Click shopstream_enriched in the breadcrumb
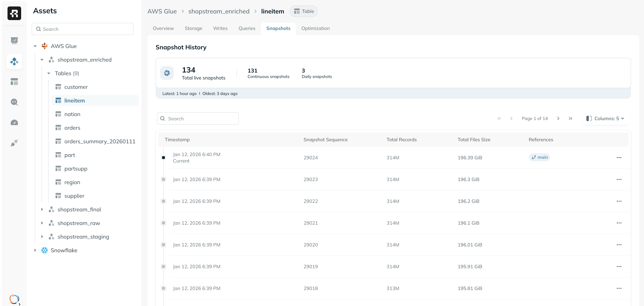The height and width of the screenshot is (306, 644). click(x=219, y=11)
